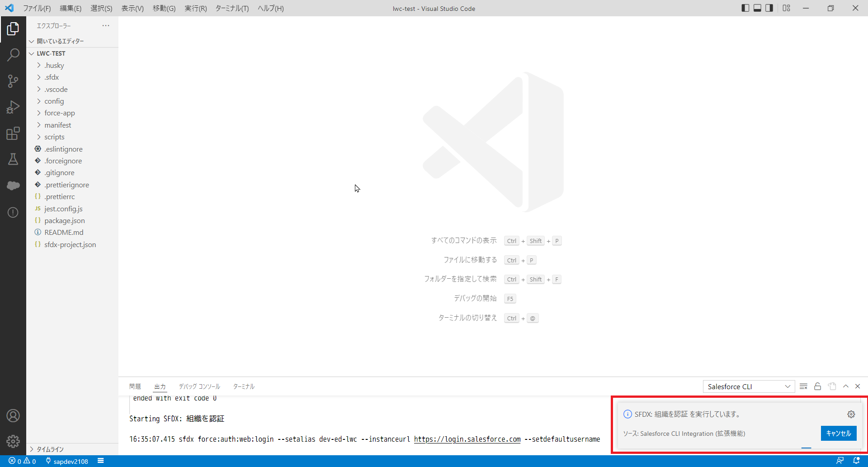Open the .gitignore file
Image resolution: width=868 pixels, height=467 pixels.
pyautogui.click(x=72, y=173)
